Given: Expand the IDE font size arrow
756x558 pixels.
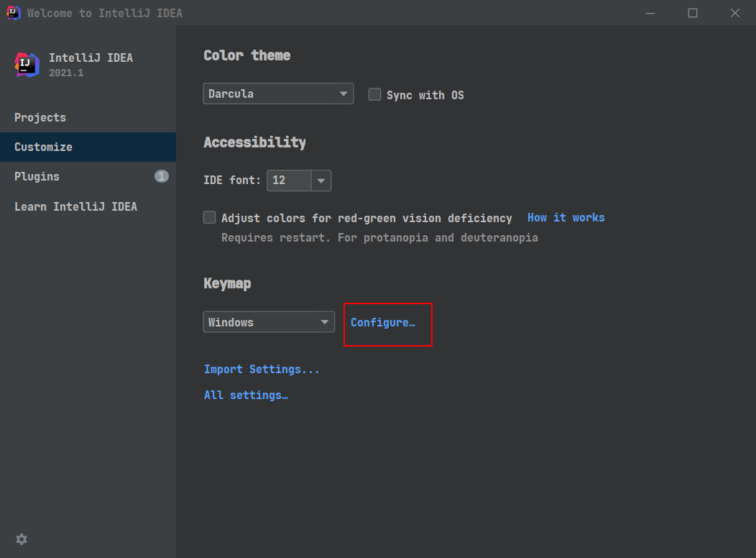Looking at the screenshot, I should click(x=321, y=180).
